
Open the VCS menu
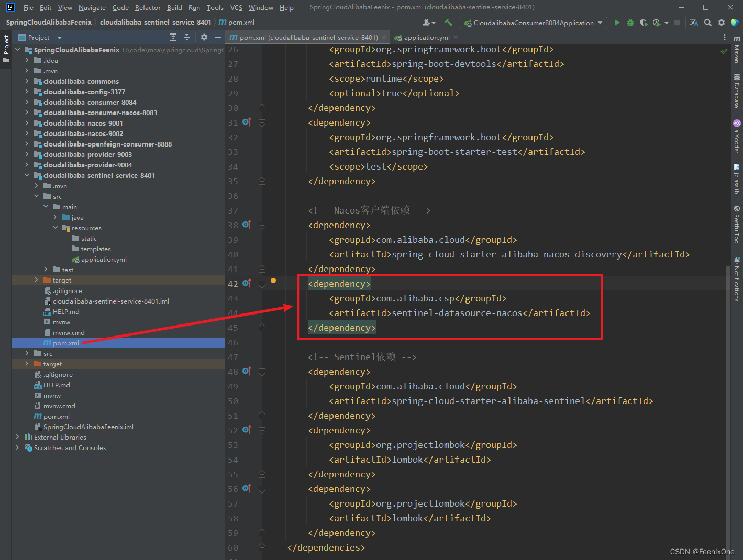236,7
